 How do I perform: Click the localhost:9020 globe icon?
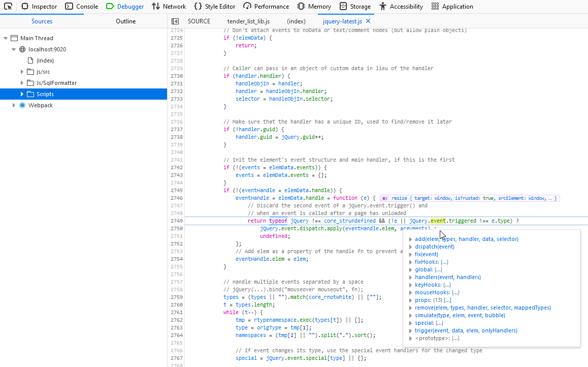pos(22,49)
